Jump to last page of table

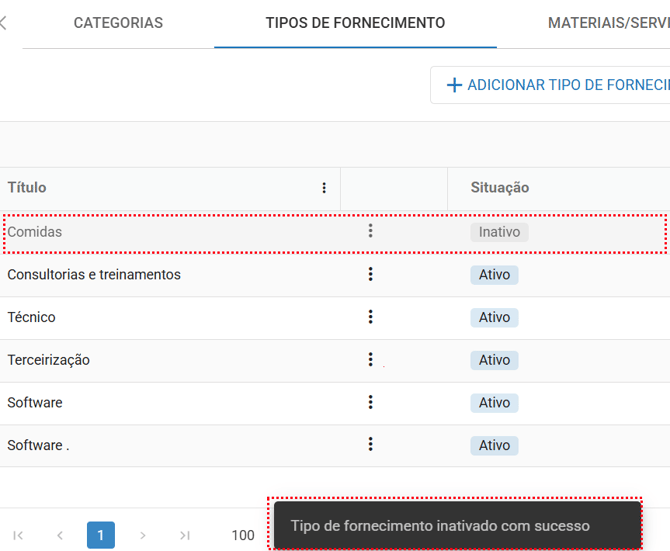click(185, 535)
